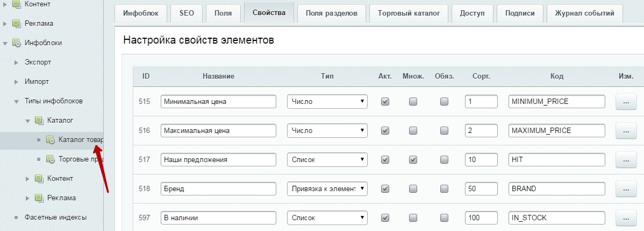Image resolution: width=644 pixels, height=231 pixels.
Task: Click sort field with value 50
Action: coord(481,188)
